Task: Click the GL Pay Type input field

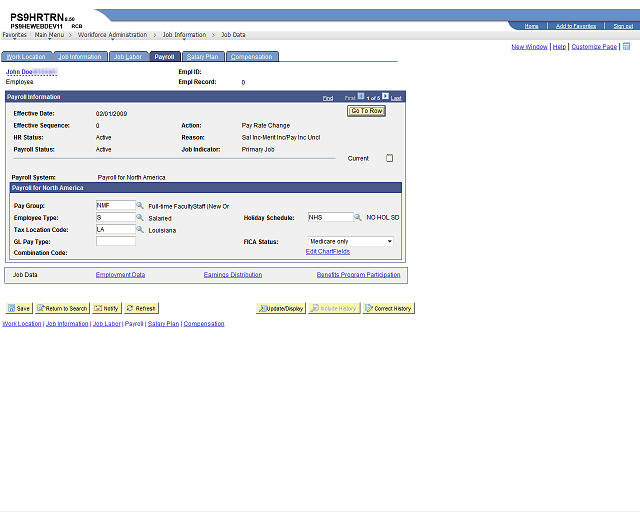Action: point(116,241)
